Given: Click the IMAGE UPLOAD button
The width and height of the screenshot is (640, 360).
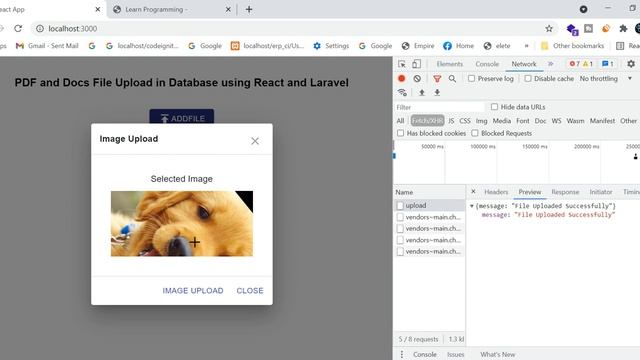Looking at the screenshot, I should (193, 291).
